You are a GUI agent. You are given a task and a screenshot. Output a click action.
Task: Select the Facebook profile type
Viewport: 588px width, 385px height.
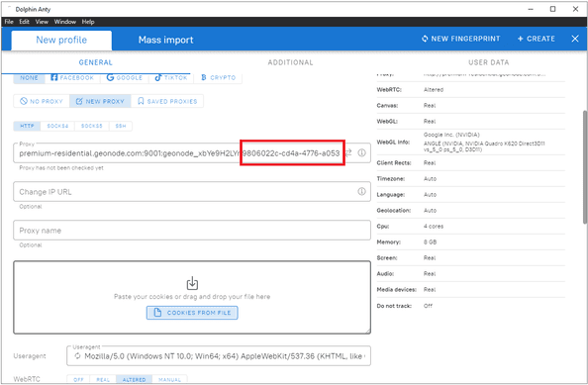[72, 78]
